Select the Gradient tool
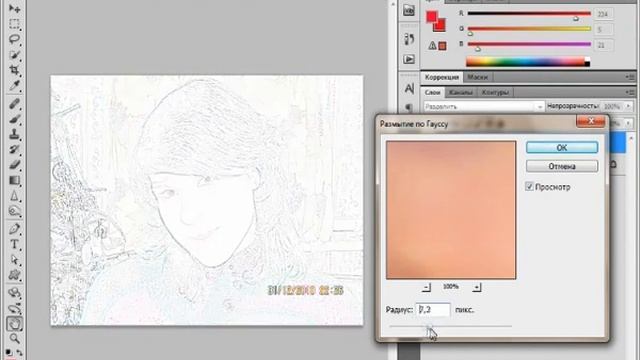The height and width of the screenshot is (360, 640). [x=14, y=180]
